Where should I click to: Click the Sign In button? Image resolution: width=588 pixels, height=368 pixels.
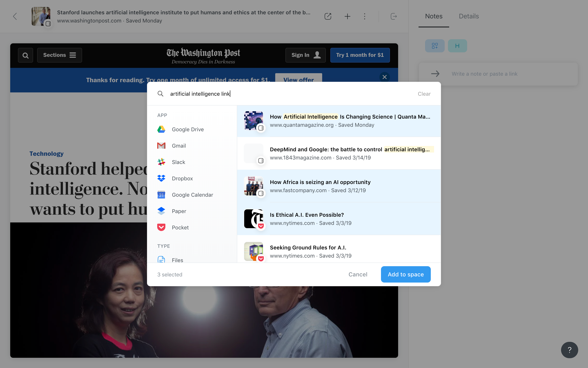pos(305,55)
